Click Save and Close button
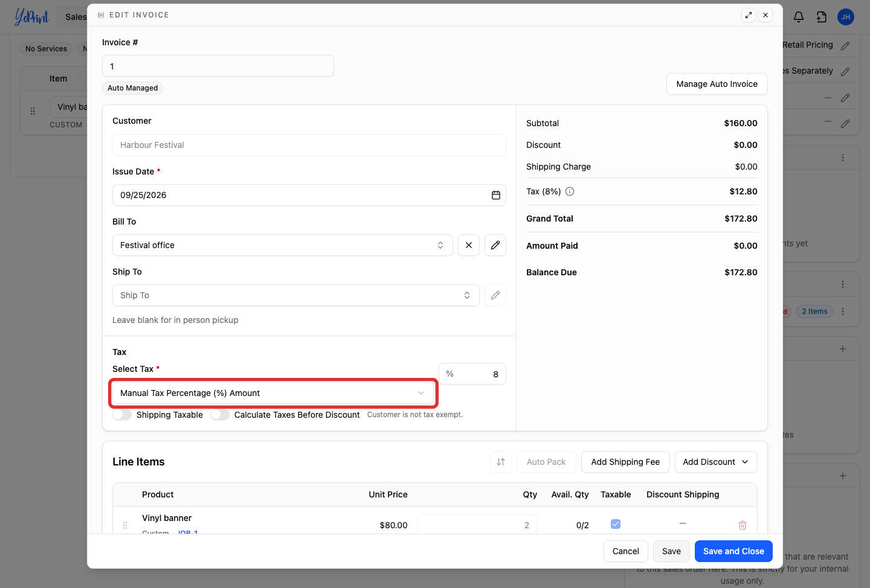Image resolution: width=870 pixels, height=588 pixels. click(x=733, y=551)
